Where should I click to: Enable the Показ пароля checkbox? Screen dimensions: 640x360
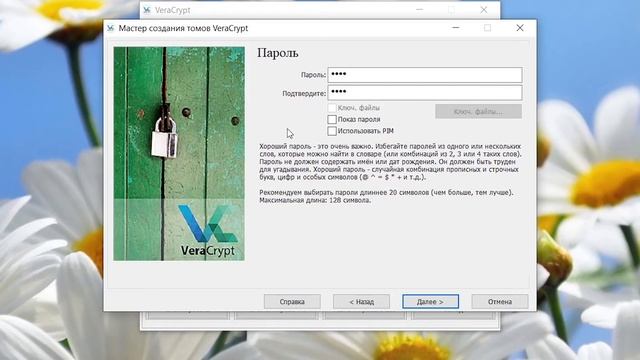(x=332, y=119)
